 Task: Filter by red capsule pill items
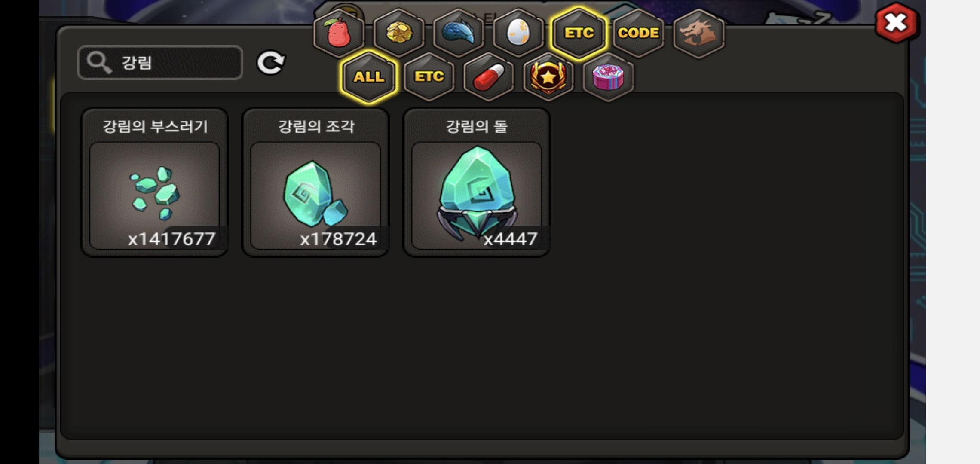(x=489, y=77)
